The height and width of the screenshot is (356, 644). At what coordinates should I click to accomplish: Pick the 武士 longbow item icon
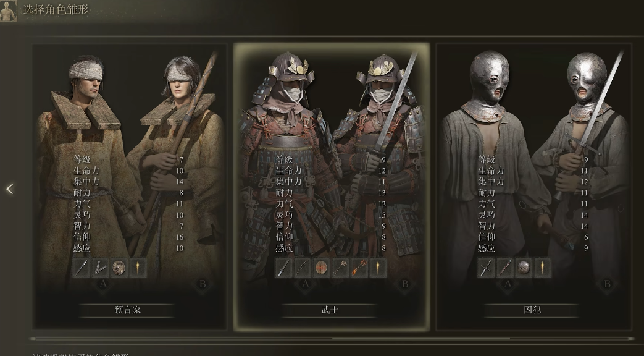click(303, 268)
